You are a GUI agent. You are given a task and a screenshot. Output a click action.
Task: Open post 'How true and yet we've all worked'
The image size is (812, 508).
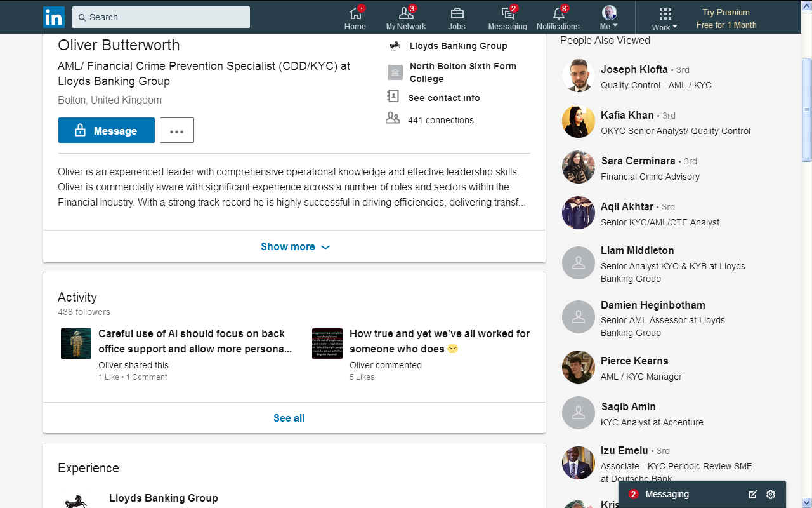click(440, 341)
